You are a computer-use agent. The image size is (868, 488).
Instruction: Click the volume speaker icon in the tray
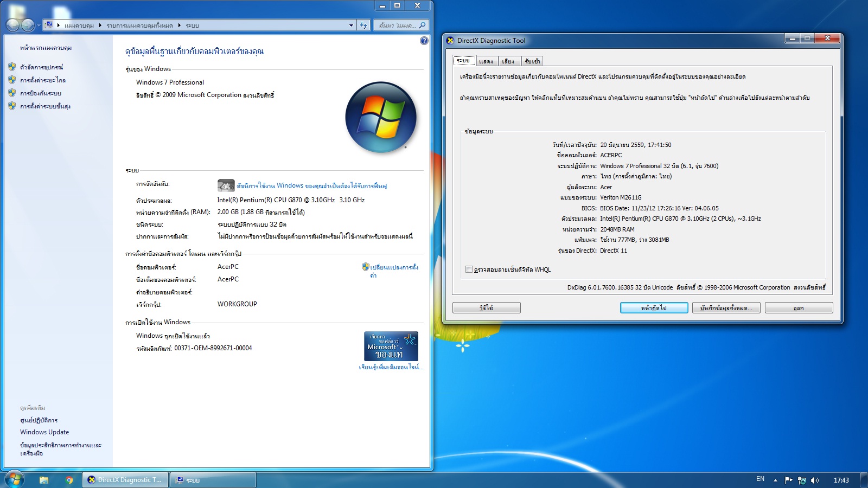pos(814,480)
